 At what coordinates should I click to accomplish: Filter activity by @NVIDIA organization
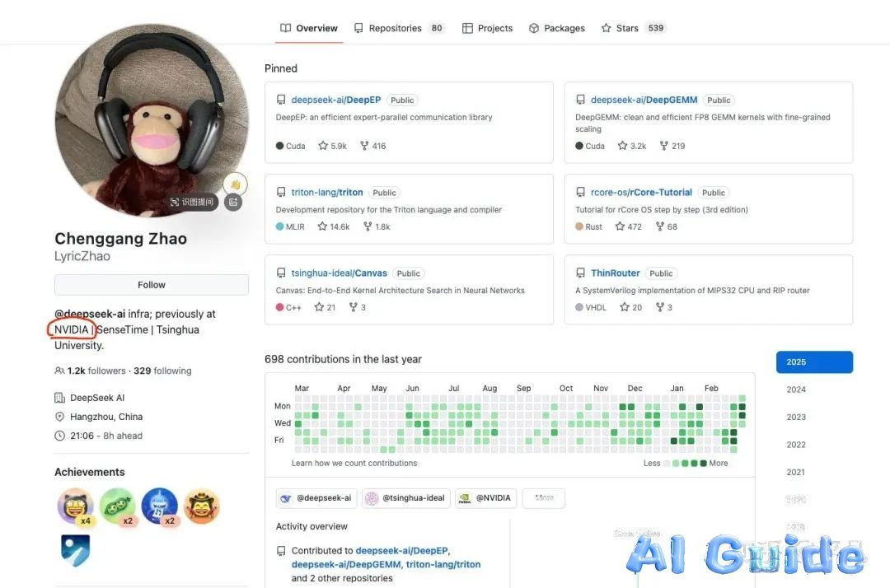(486, 498)
